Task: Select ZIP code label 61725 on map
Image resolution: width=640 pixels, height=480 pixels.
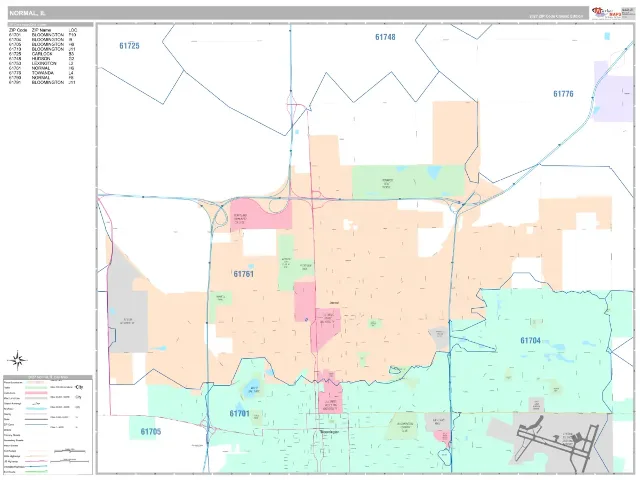Action: coord(129,46)
